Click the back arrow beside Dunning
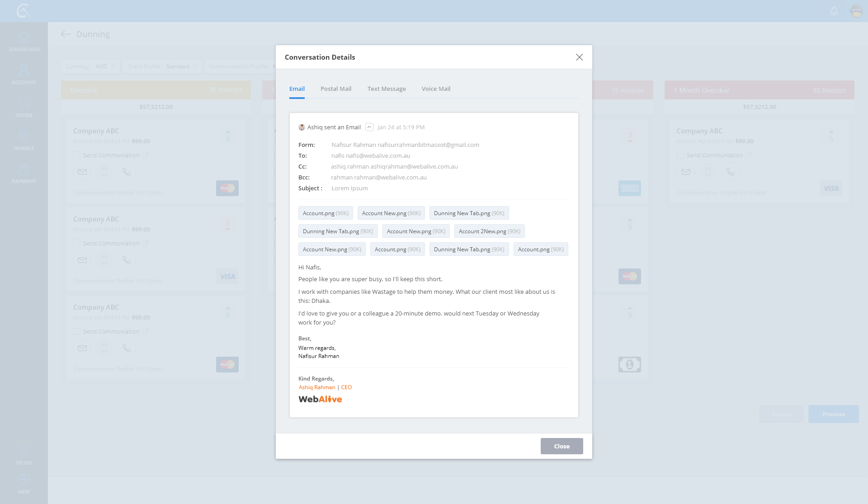 66,34
